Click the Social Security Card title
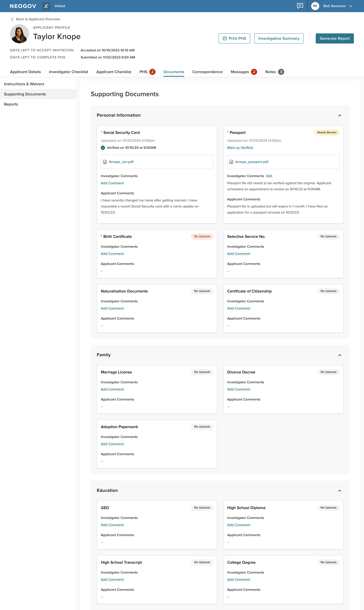 [121, 133]
